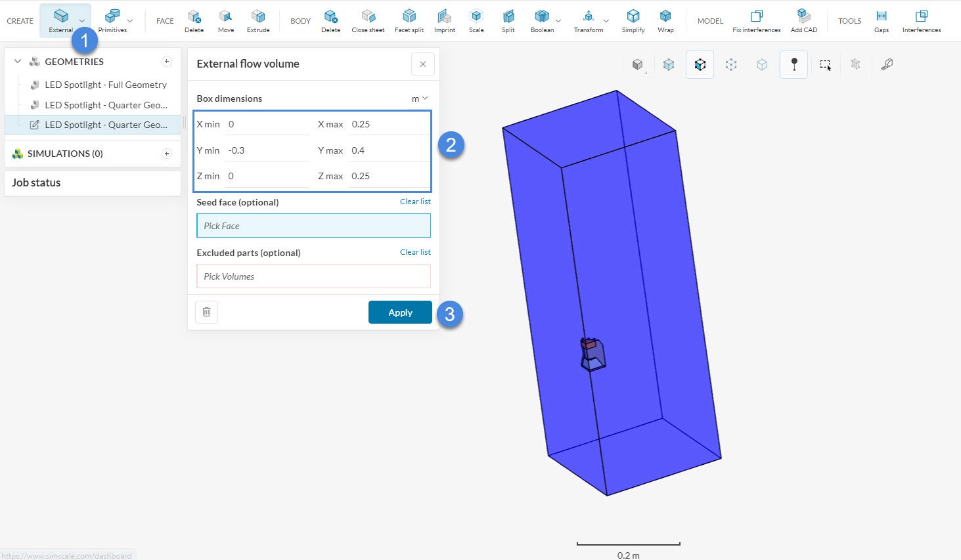The width and height of the screenshot is (961, 560).
Task: Click the Wrap tool icon
Action: [x=665, y=20]
